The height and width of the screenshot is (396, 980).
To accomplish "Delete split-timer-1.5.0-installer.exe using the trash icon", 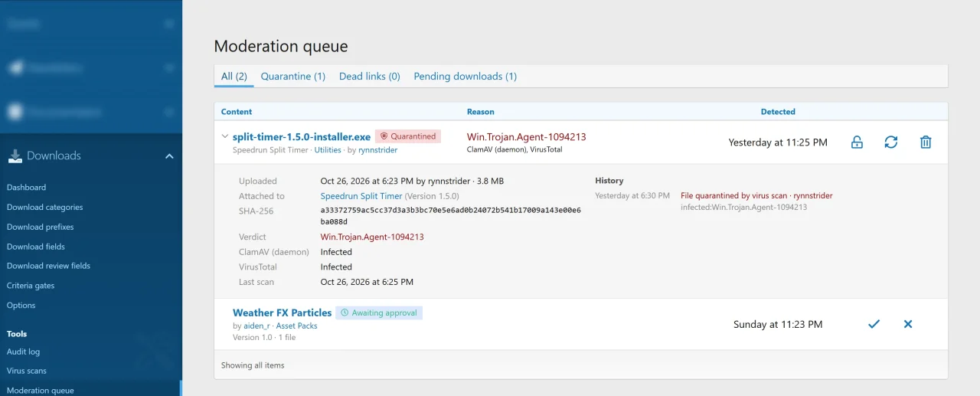I will tap(926, 142).
